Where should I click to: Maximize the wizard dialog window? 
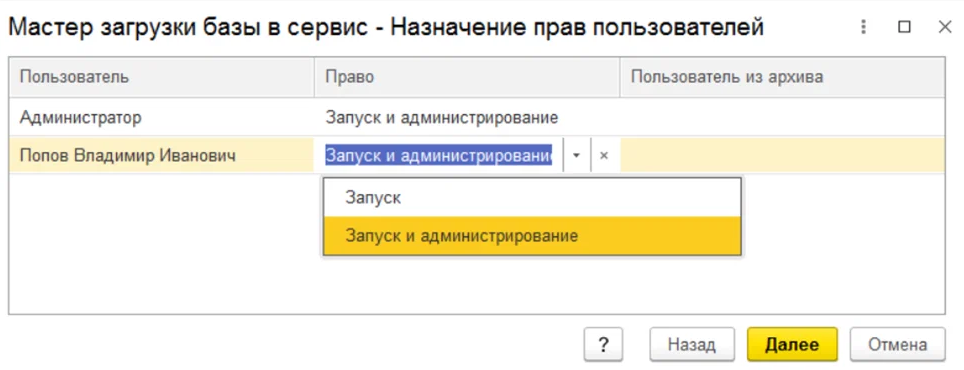904,27
